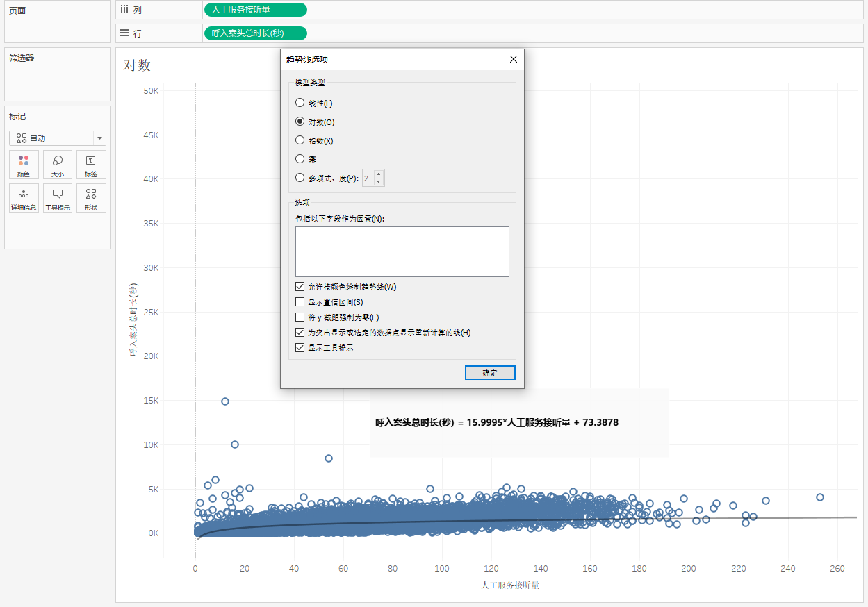868x607 pixels.
Task: Enable 显示置信区间(S) checkbox
Action: pos(300,301)
